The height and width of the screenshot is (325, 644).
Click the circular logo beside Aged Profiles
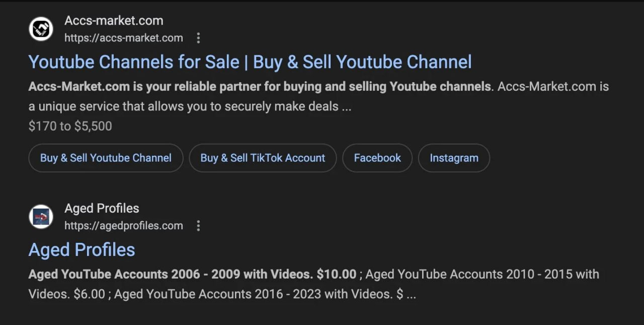coord(41,217)
